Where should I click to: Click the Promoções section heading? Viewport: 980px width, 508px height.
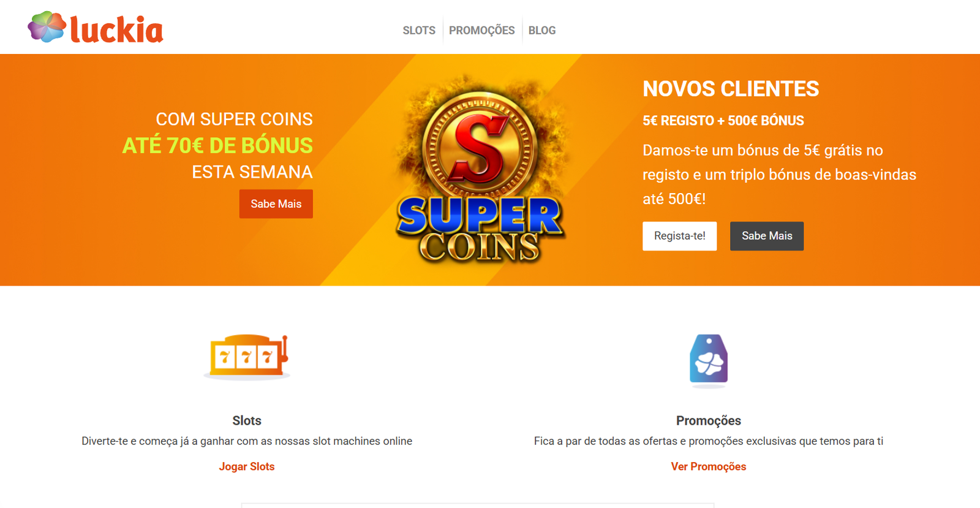[709, 420]
